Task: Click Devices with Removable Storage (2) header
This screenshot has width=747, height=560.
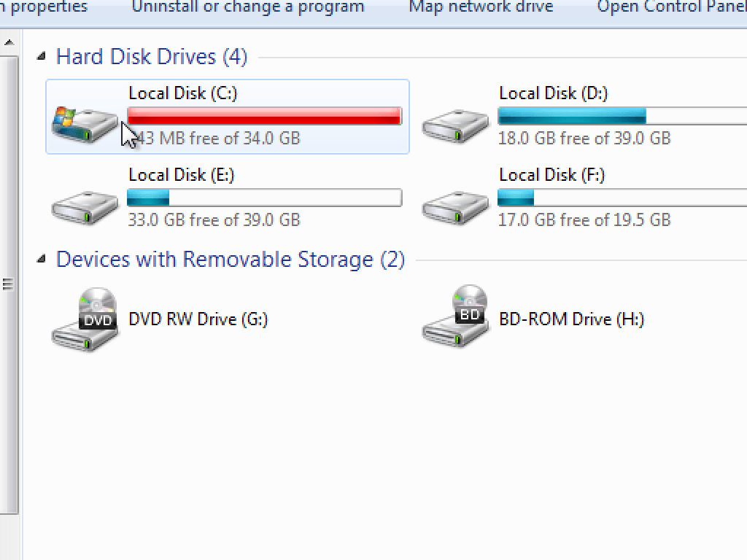Action: (x=231, y=260)
